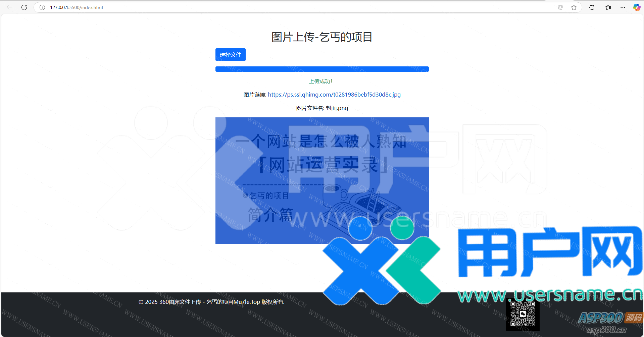Click the back navigation arrow

(x=9, y=7)
